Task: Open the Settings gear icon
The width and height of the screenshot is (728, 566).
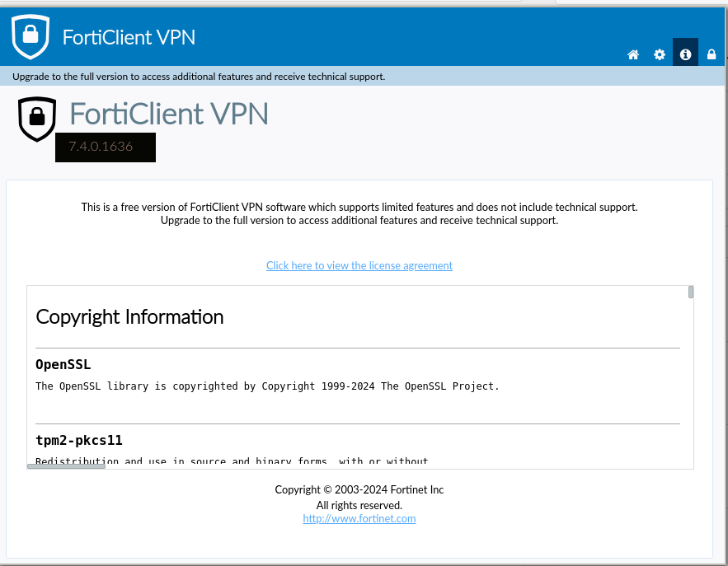Action: click(x=660, y=54)
